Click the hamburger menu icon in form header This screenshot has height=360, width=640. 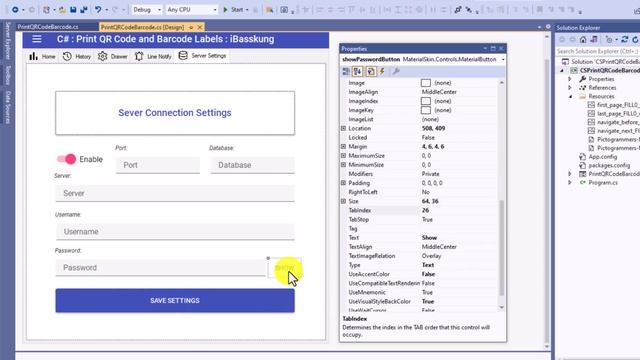coord(37,39)
